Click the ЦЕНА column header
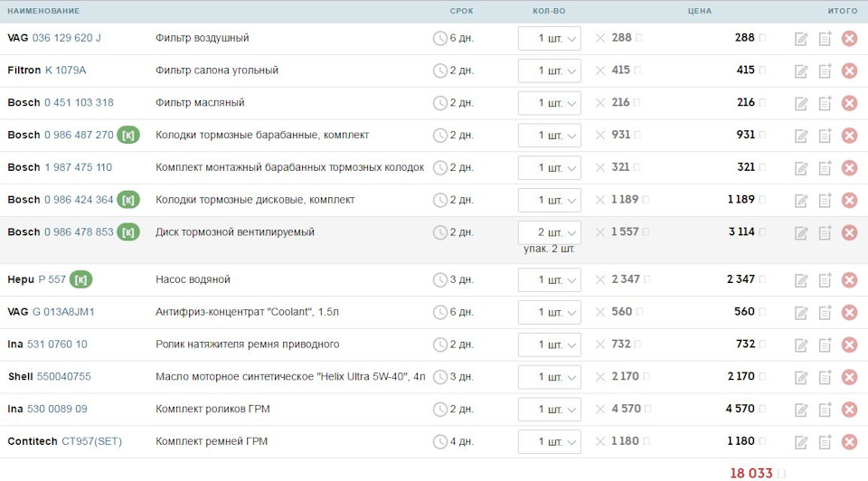 [x=699, y=11]
